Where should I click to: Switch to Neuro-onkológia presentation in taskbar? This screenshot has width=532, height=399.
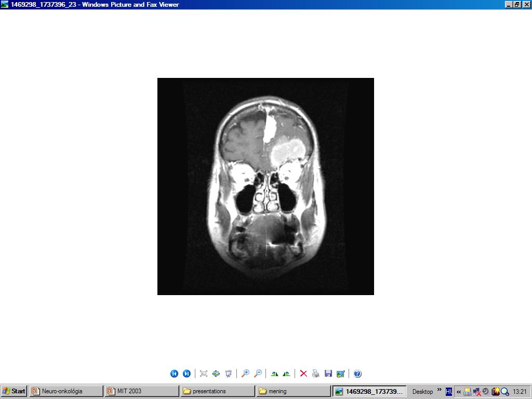point(66,391)
